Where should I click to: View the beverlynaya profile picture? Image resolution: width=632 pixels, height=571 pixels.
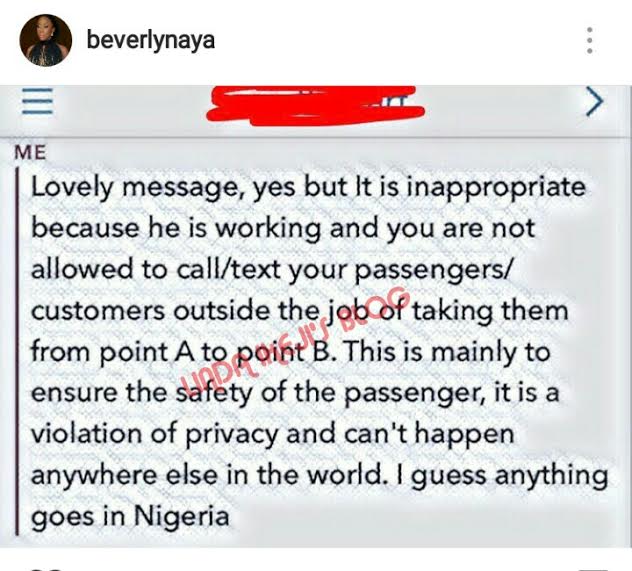46,40
